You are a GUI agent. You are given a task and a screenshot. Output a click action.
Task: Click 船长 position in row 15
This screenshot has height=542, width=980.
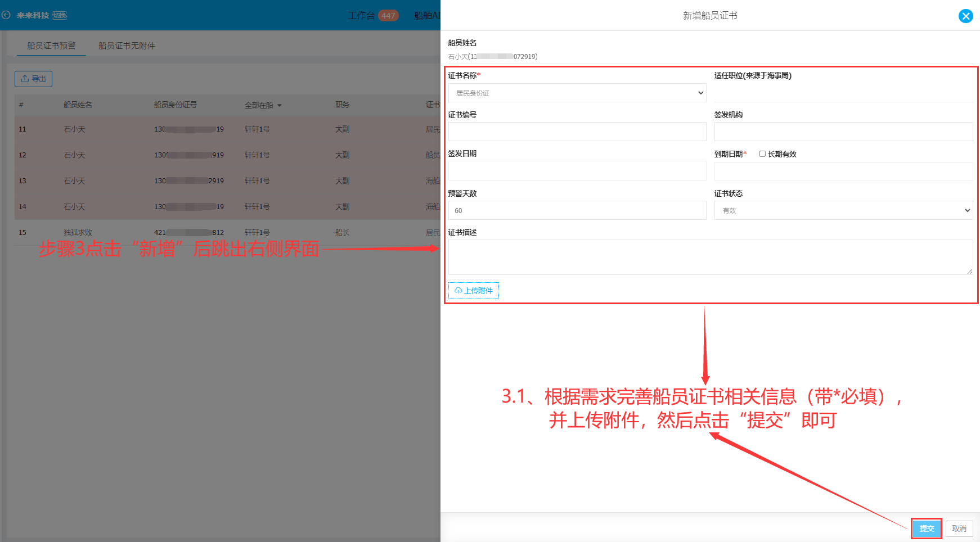point(342,233)
